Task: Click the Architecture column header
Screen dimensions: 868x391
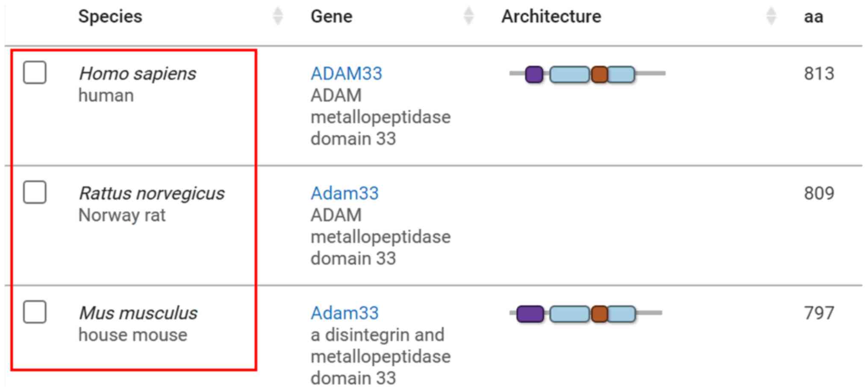Action: coord(551,16)
